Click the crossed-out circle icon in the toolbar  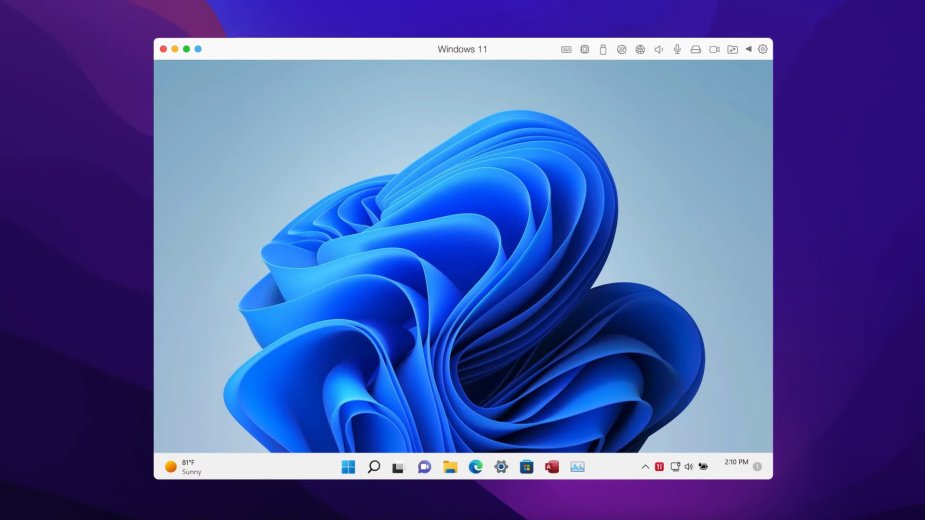[621, 50]
